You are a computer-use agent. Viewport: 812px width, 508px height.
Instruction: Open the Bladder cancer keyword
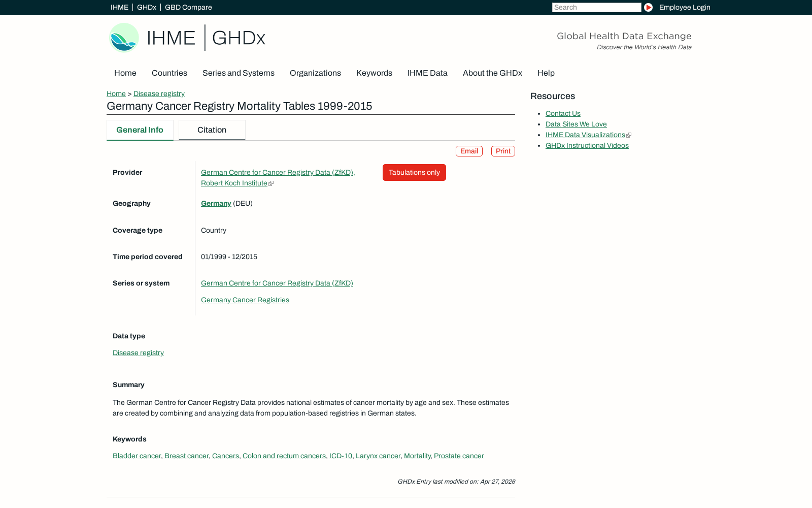pyautogui.click(x=137, y=456)
